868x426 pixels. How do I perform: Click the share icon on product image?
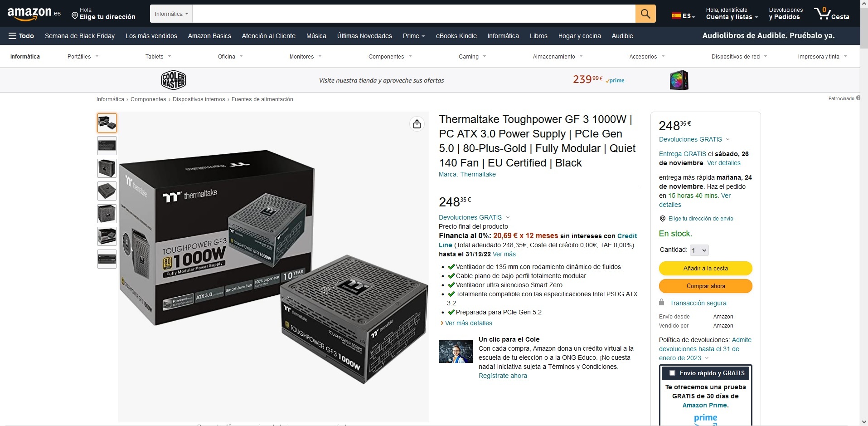[417, 124]
